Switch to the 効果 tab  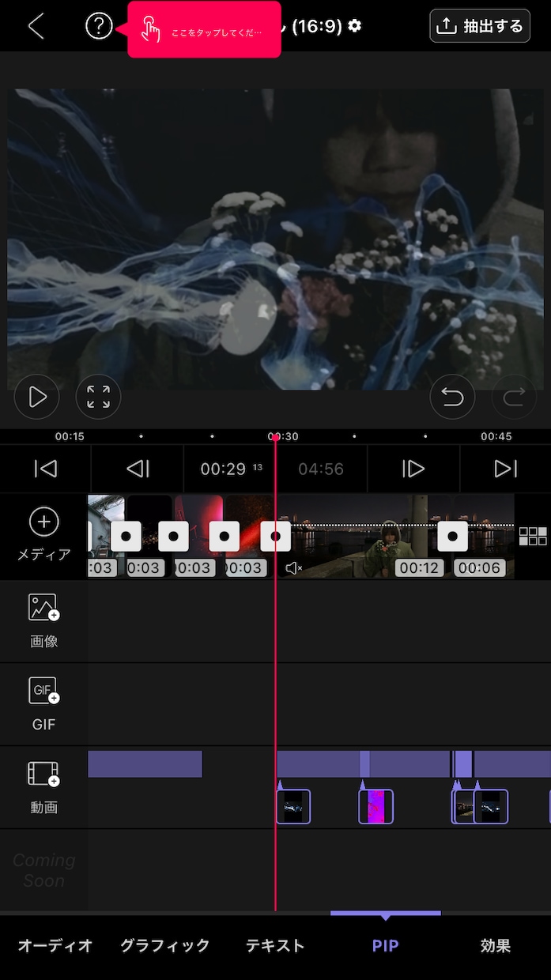496,945
